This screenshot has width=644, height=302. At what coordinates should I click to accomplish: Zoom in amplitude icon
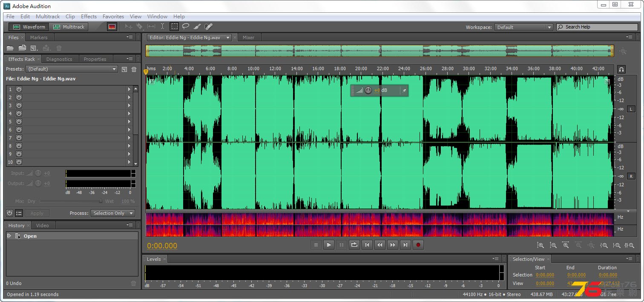click(540, 245)
